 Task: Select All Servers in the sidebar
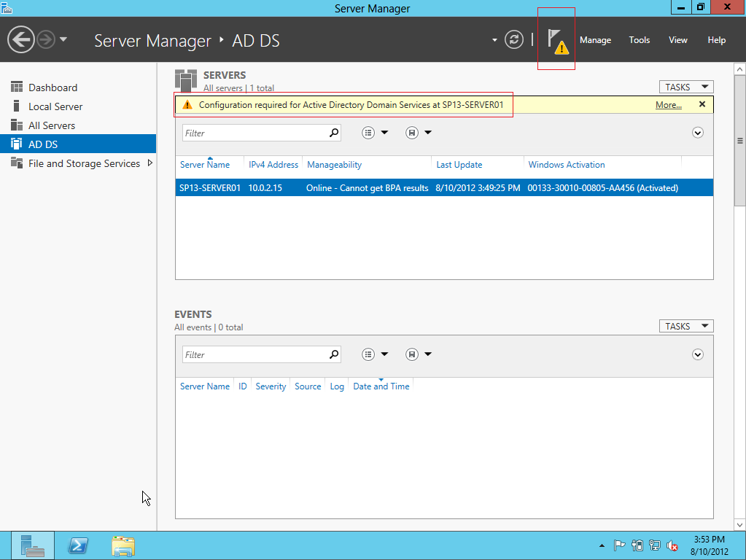pyautogui.click(x=78, y=125)
